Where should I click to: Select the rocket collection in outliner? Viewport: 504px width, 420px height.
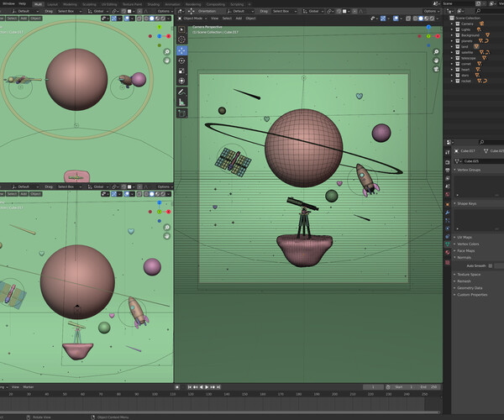click(465, 81)
